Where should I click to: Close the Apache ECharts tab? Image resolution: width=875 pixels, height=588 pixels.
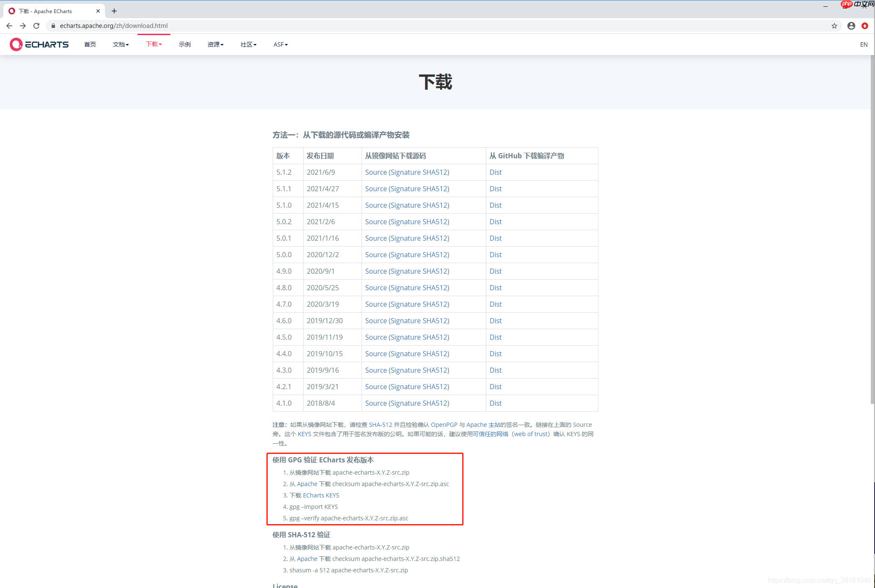click(98, 11)
